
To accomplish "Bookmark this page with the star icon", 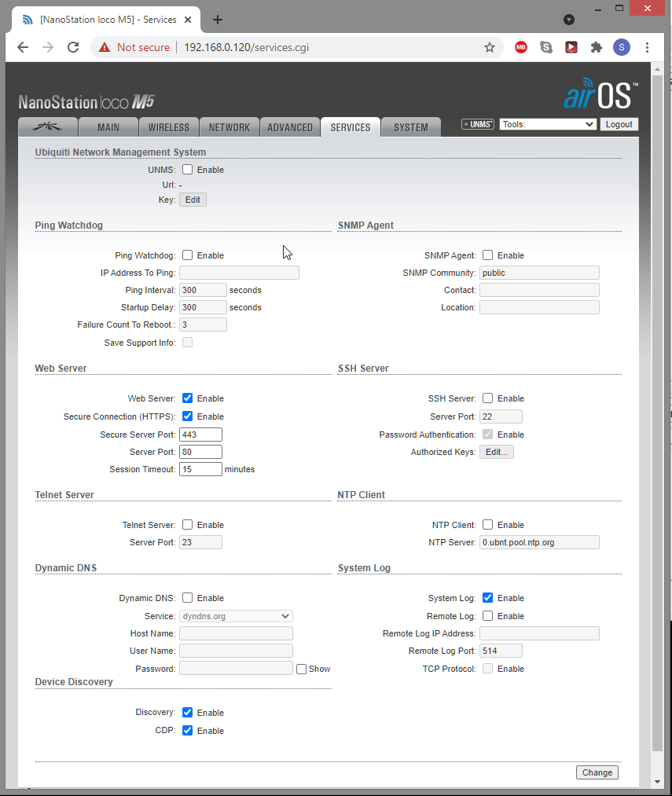I will tap(489, 47).
